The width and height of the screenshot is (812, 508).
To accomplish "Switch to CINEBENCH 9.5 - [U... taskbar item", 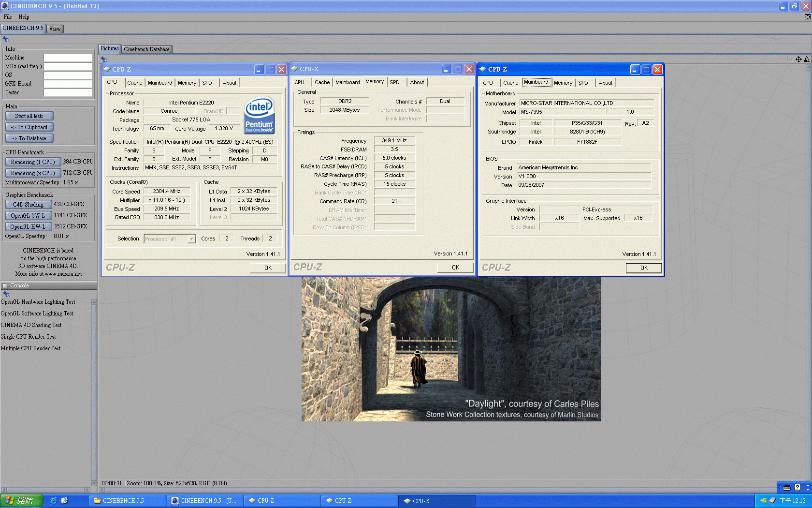I will (x=204, y=501).
